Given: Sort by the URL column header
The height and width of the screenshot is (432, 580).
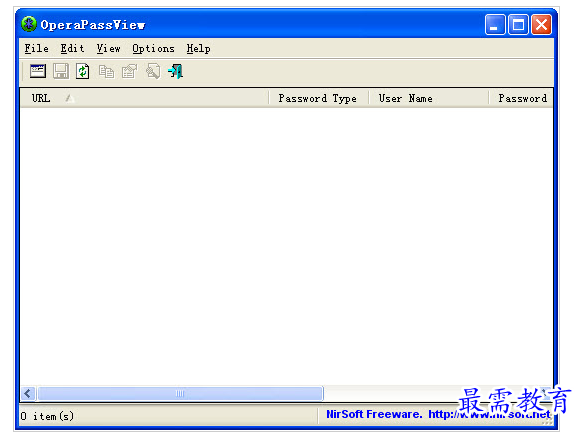Looking at the screenshot, I should pyautogui.click(x=145, y=98).
